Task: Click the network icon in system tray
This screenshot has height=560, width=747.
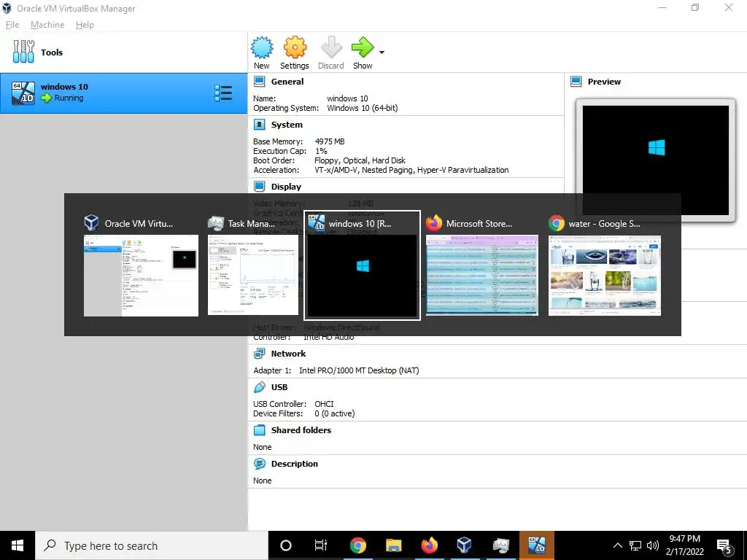Action: 635,545
